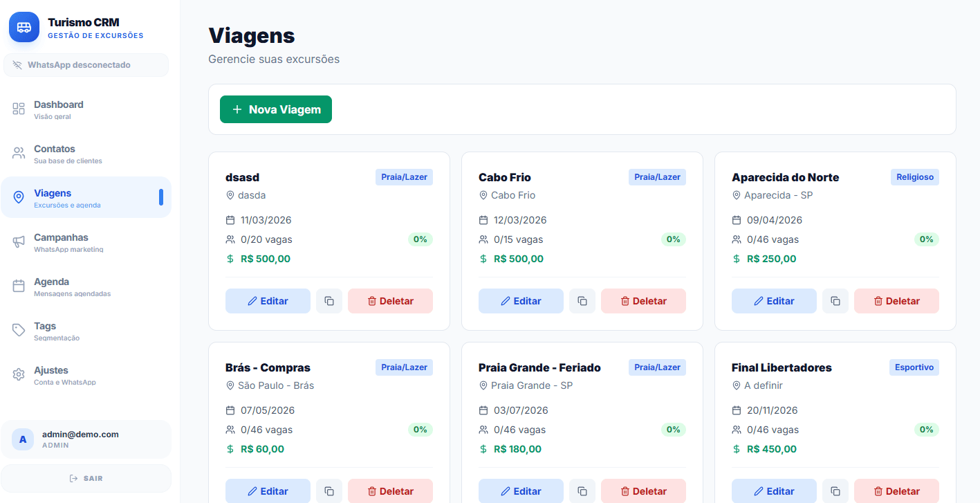Select the Contatos sidebar icon
Image resolution: width=980 pixels, height=503 pixels.
click(18, 153)
